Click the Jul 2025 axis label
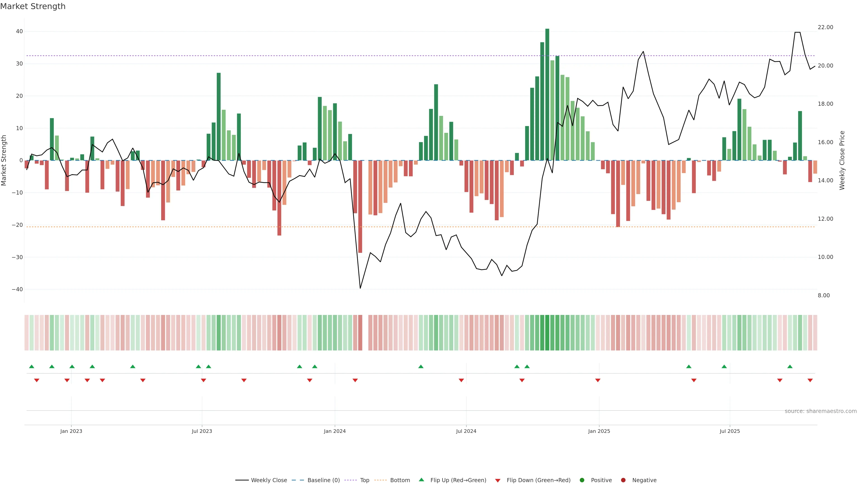This screenshot has height=488, width=868. [x=729, y=431]
